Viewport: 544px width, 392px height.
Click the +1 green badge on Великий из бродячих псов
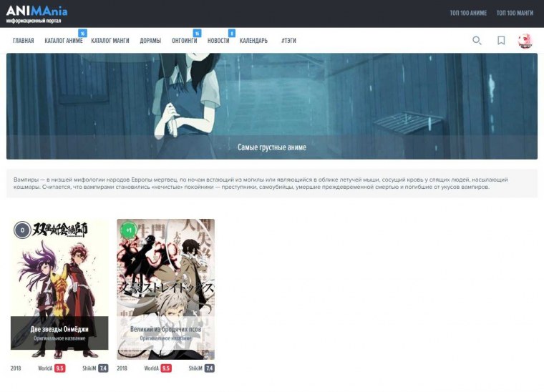[x=128, y=230]
